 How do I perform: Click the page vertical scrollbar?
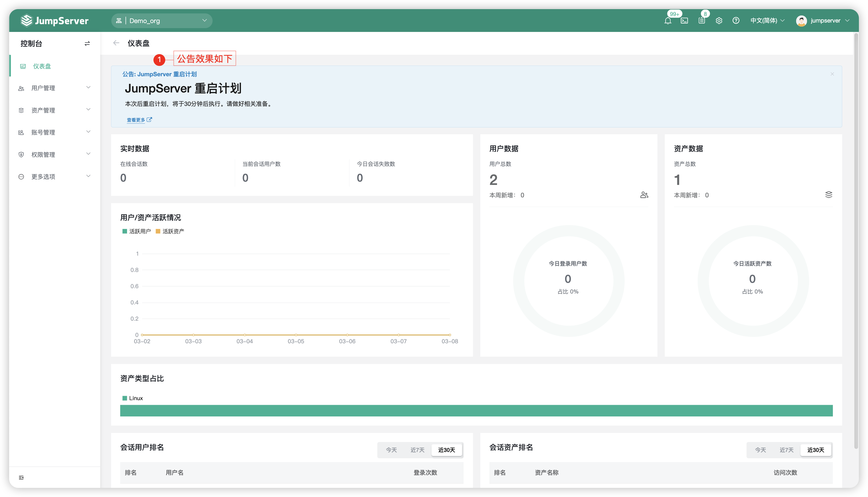[856, 241]
